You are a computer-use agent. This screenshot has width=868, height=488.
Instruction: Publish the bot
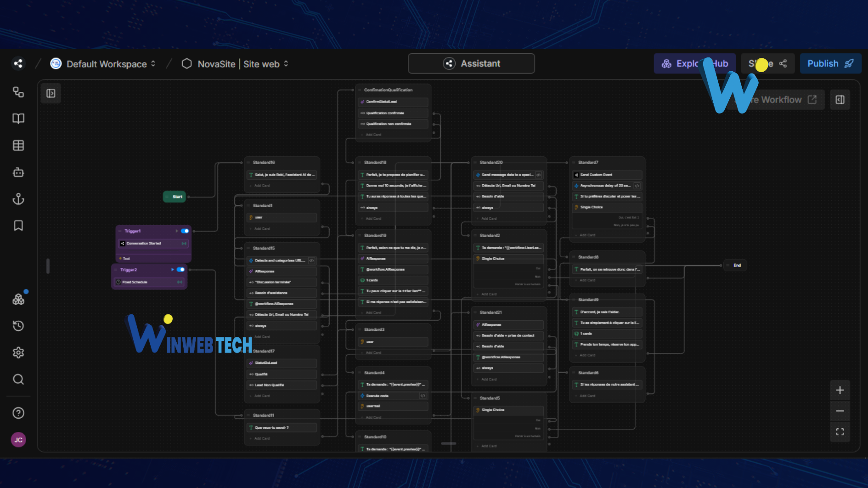(x=830, y=63)
